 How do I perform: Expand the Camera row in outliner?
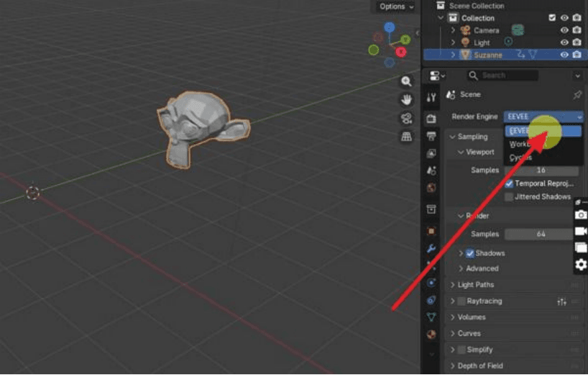point(453,30)
